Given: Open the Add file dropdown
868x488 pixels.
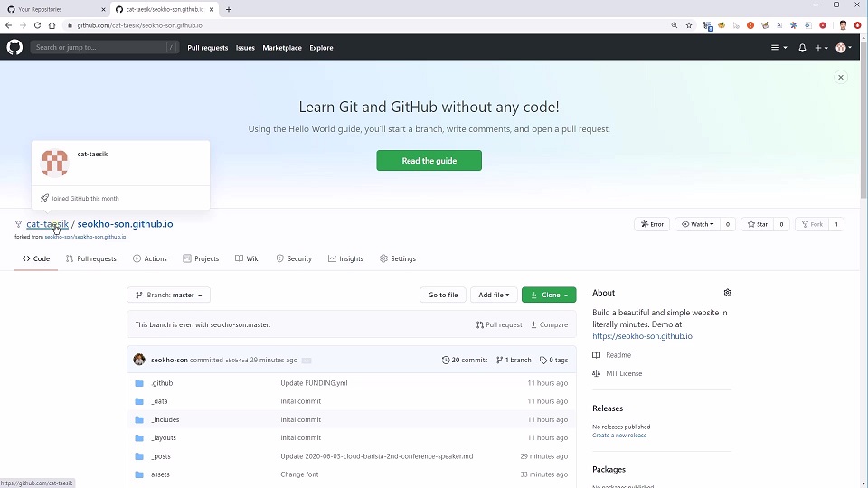Looking at the screenshot, I should 494,295.
